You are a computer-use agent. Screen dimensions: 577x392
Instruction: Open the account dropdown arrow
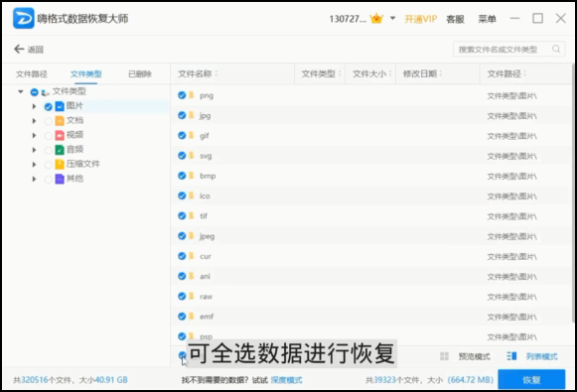392,18
